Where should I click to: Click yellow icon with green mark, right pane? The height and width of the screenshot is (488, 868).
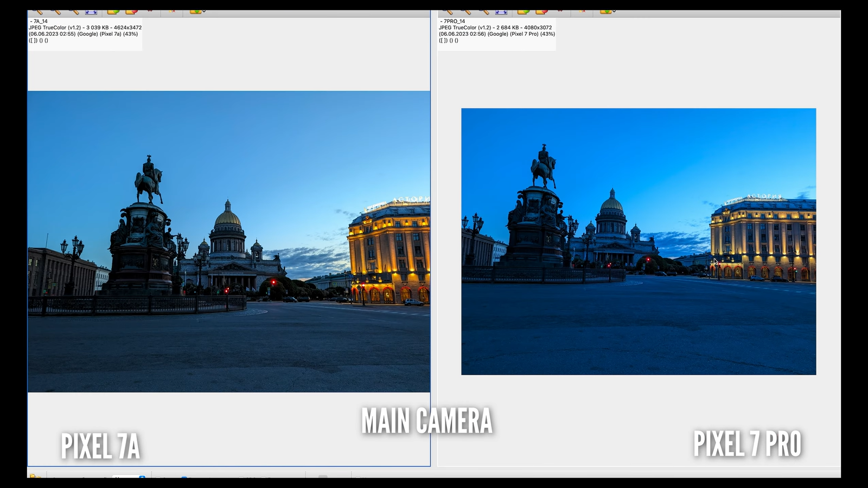523,11
